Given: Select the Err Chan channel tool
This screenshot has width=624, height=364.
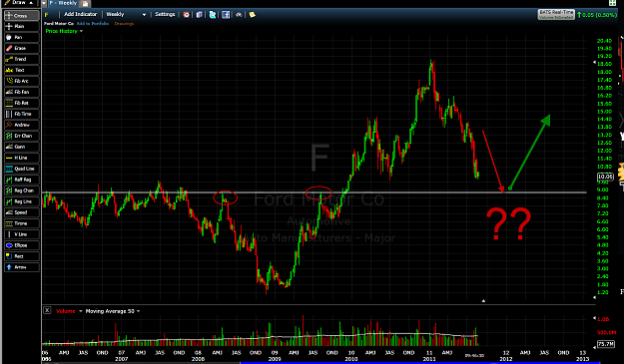Looking at the screenshot, I should coord(22,136).
